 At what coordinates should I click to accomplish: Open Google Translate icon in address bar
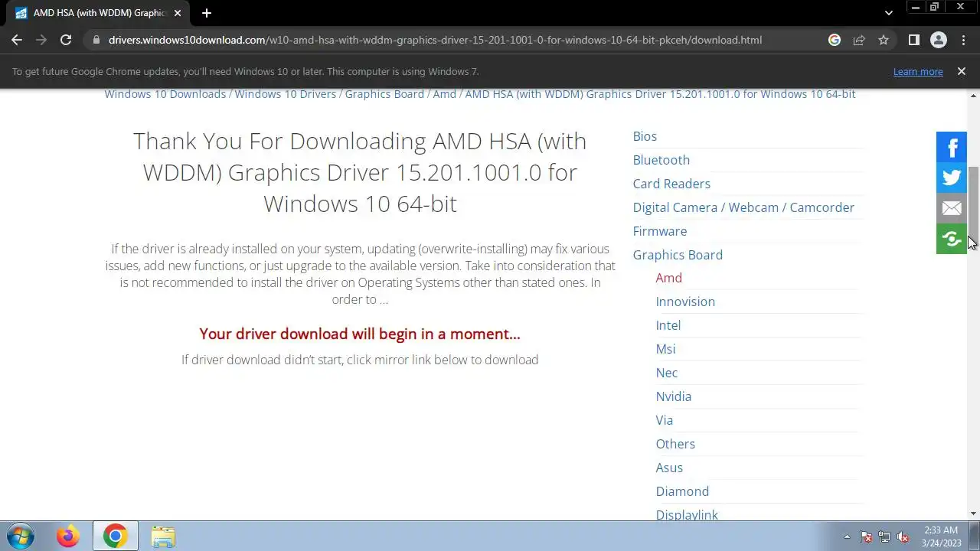pos(835,40)
